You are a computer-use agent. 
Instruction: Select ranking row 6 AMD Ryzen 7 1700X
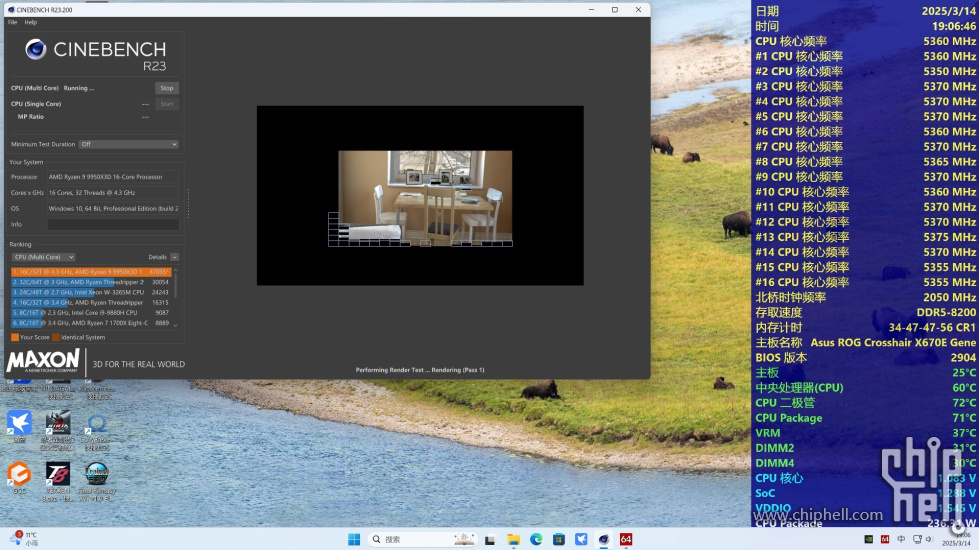pyautogui.click(x=91, y=323)
